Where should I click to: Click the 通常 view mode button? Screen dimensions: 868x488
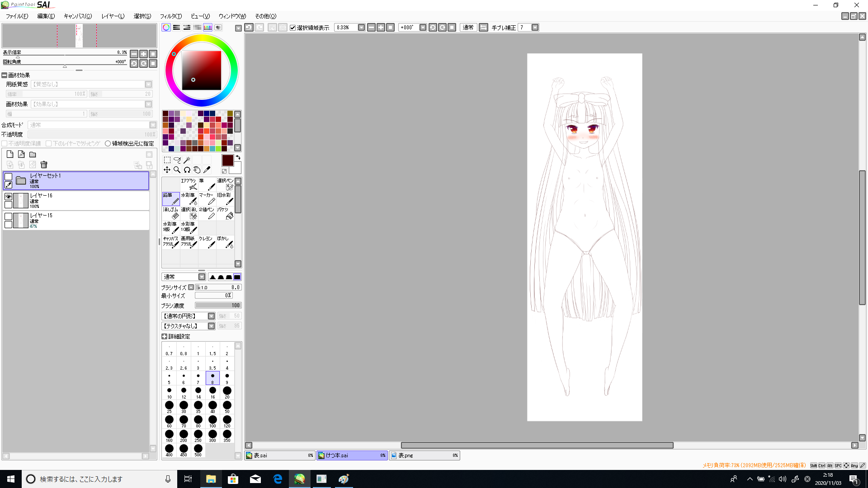pos(468,28)
